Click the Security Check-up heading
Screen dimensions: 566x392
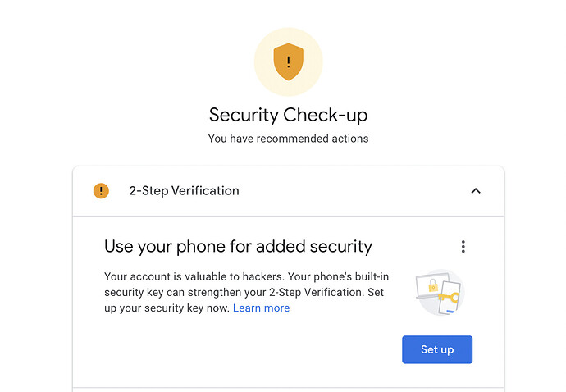288,115
